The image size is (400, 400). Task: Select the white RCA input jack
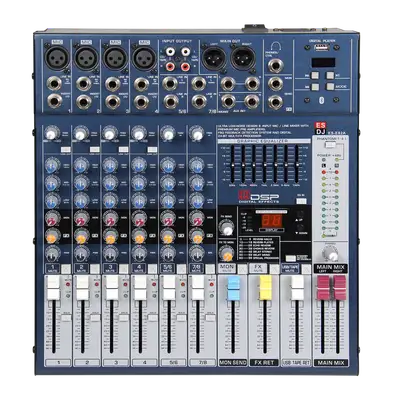[170, 52]
